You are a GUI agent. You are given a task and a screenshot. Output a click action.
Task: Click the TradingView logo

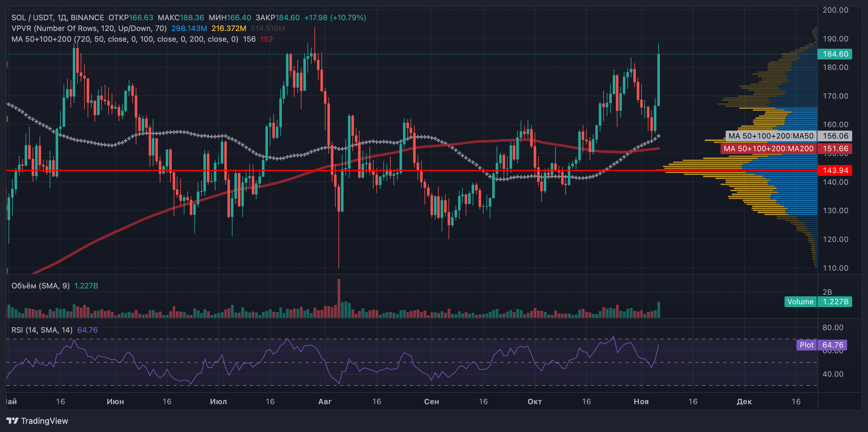(x=37, y=421)
